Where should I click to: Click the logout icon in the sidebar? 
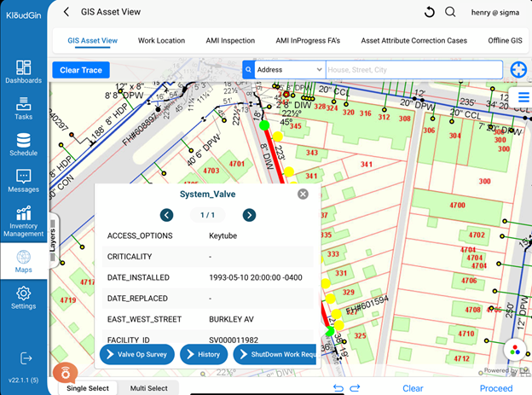point(26,358)
